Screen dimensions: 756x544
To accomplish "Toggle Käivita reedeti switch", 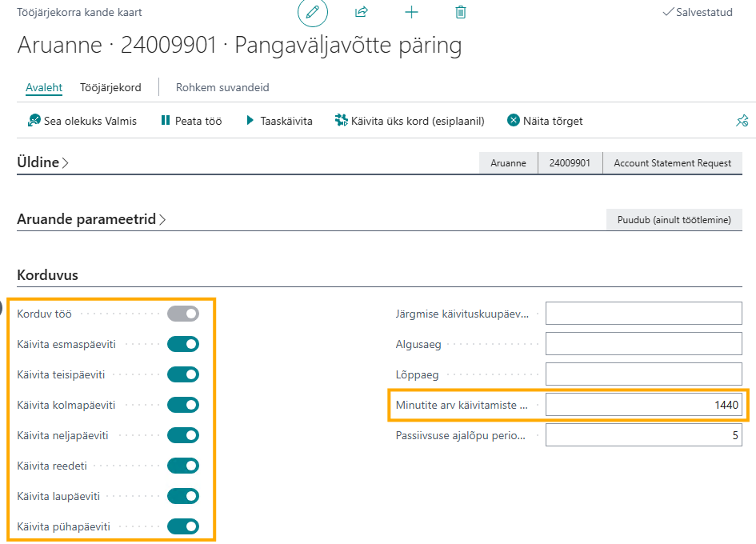I will point(183,466).
